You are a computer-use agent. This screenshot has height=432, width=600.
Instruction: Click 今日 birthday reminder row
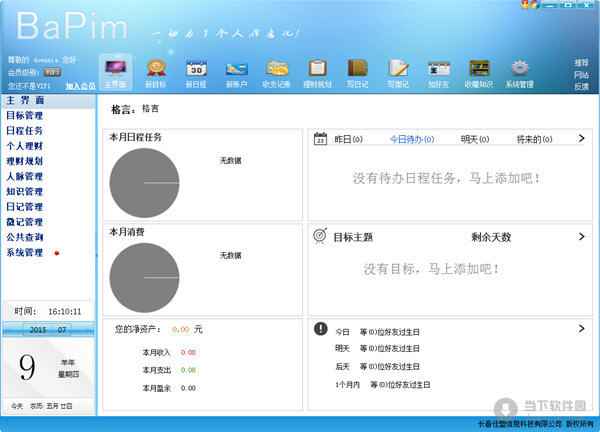(377, 332)
